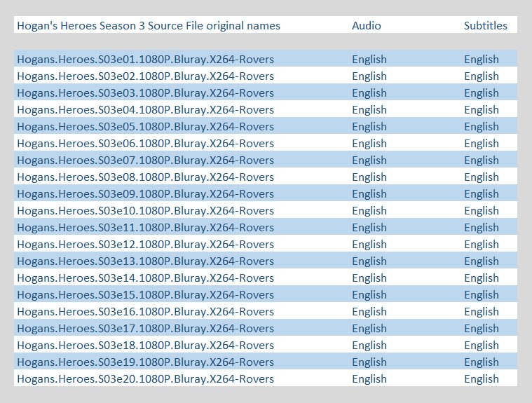
Task: Select file name Hogans.Heroes.S03e12.1080P.Bluray.X264-Rovers
Action: [146, 244]
